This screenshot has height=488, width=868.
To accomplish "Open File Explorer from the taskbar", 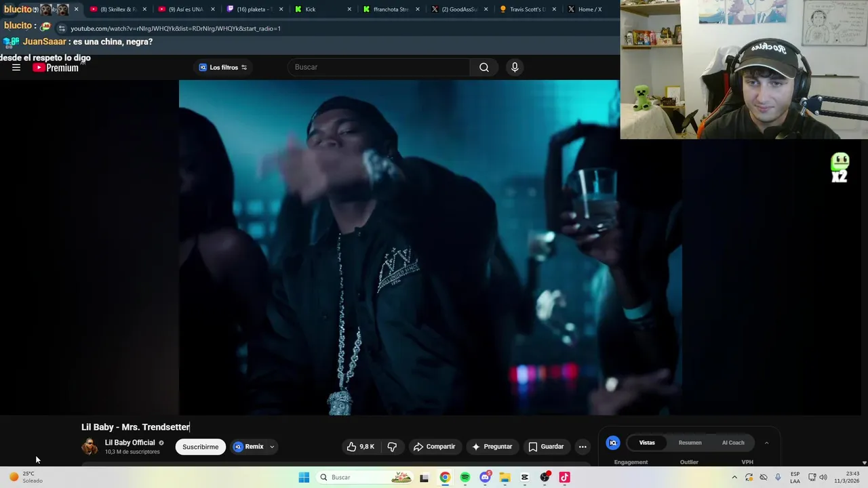I will tap(505, 477).
